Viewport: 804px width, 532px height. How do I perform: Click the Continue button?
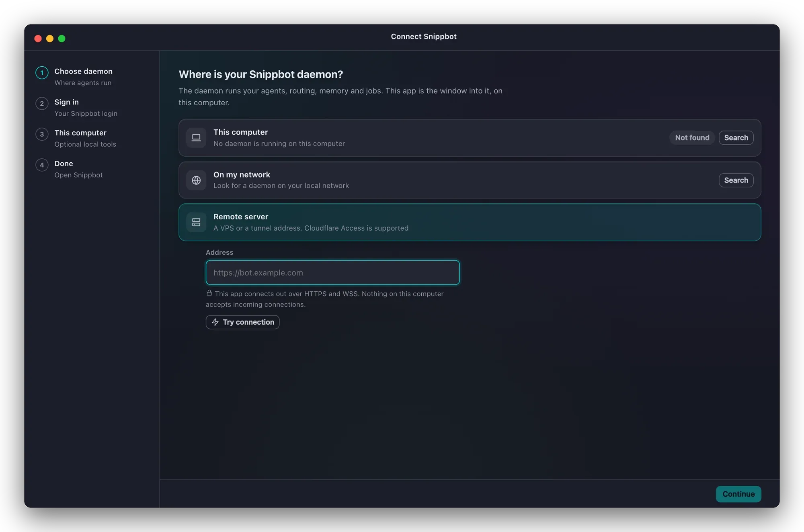(738, 494)
